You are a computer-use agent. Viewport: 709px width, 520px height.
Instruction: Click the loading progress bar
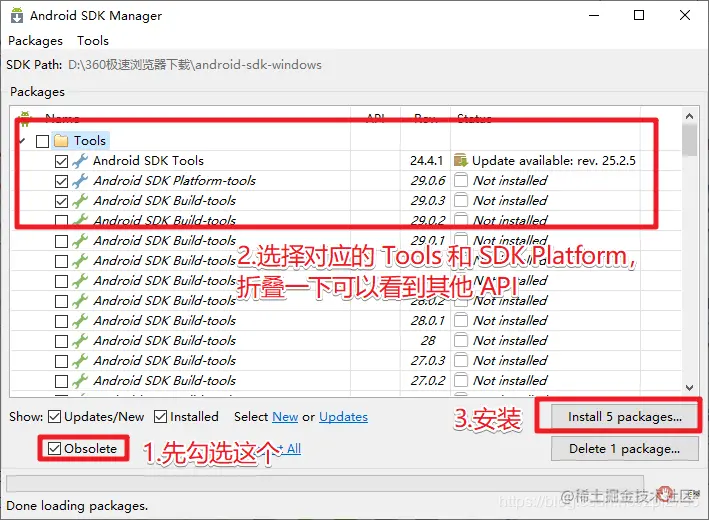tap(325, 484)
